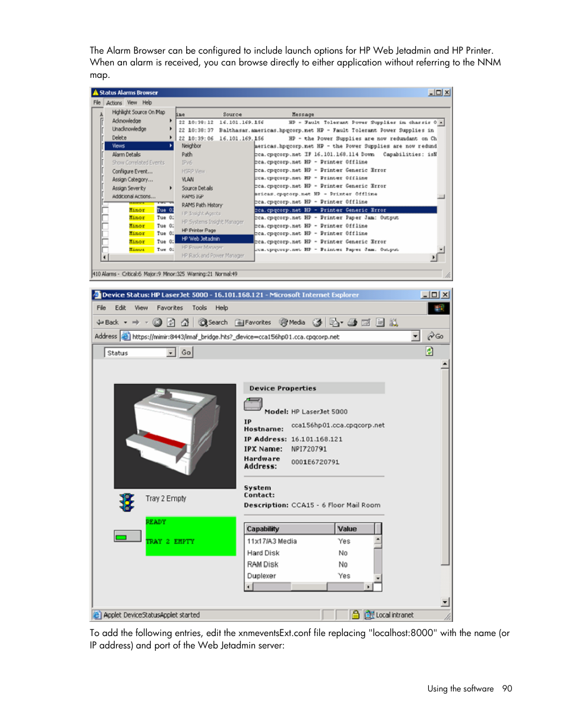This screenshot has height=728, width=562.
Task: Click the Forward arrow icon in Internet Explorer
Action: point(135,322)
